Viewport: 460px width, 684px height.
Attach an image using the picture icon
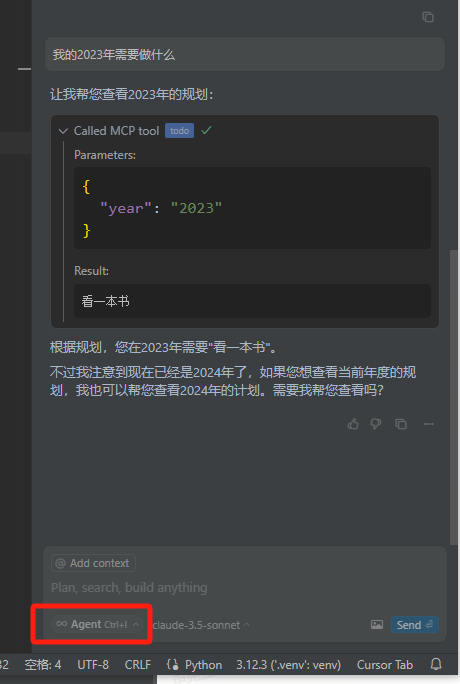click(377, 625)
